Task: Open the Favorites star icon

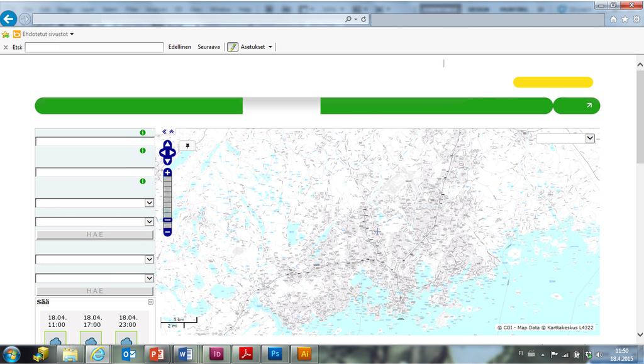Action: click(625, 19)
